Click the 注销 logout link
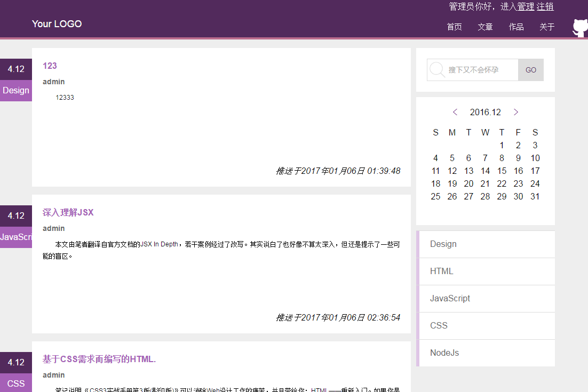Viewport: 588px width, 392px height. point(546,6)
